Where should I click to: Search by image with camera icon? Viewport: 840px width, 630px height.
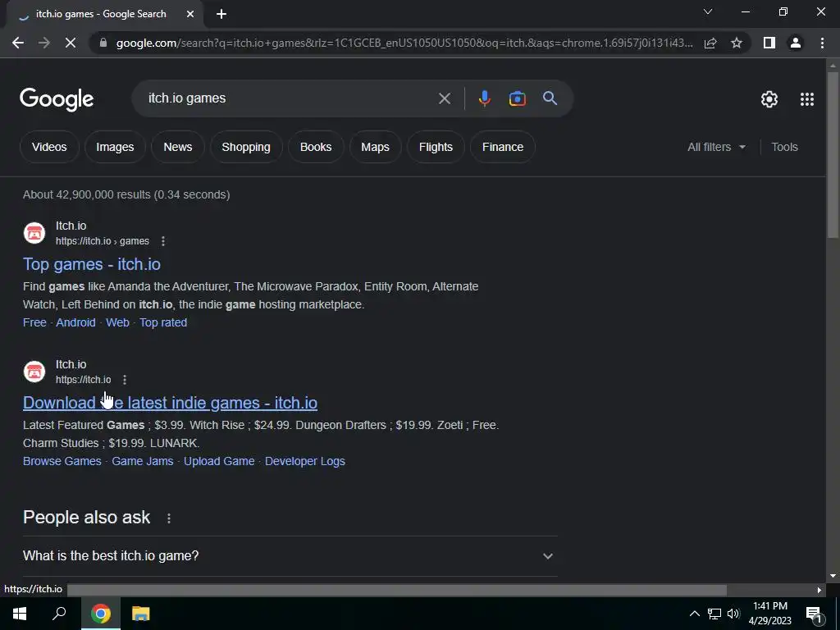pos(517,98)
